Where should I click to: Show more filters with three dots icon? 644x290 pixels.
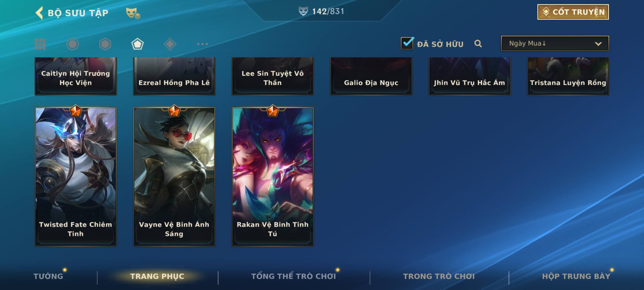(x=202, y=44)
